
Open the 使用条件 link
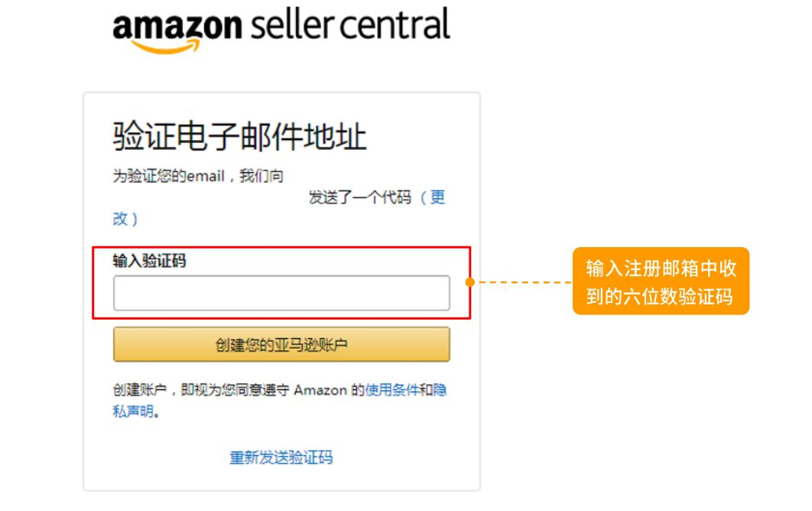pyautogui.click(x=392, y=390)
